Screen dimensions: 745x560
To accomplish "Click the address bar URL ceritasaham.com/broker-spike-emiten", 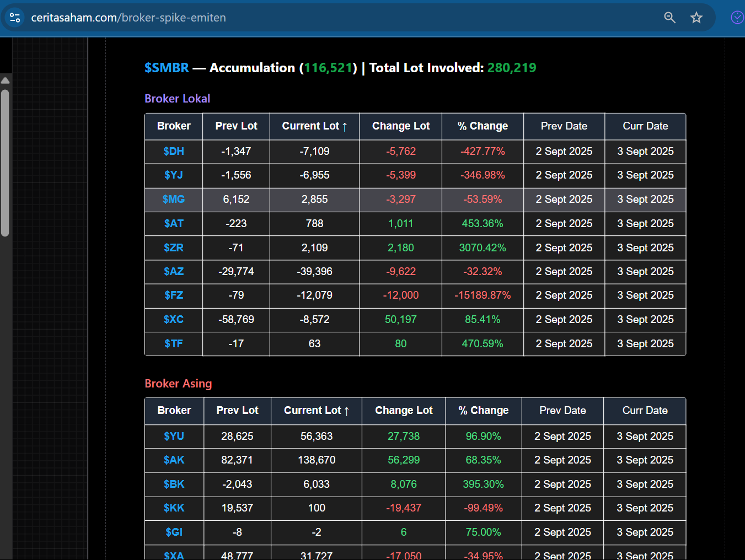I will pyautogui.click(x=128, y=18).
